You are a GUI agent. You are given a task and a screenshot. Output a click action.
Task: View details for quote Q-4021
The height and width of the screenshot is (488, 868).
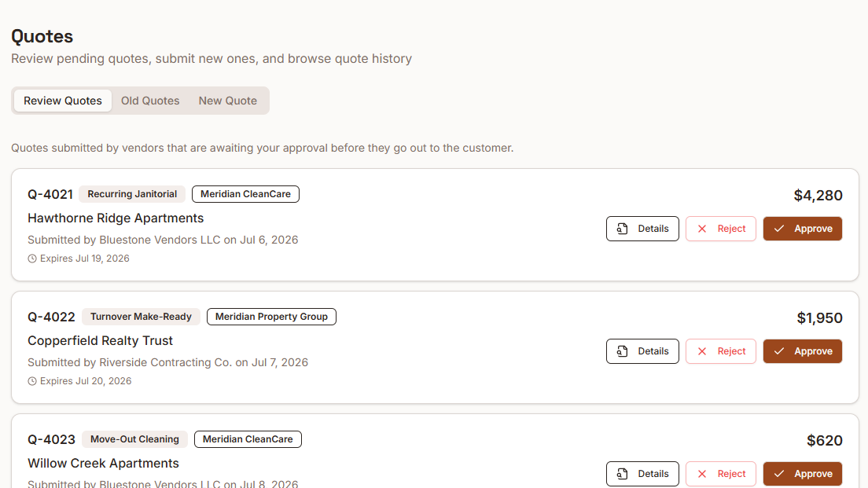[642, 229]
